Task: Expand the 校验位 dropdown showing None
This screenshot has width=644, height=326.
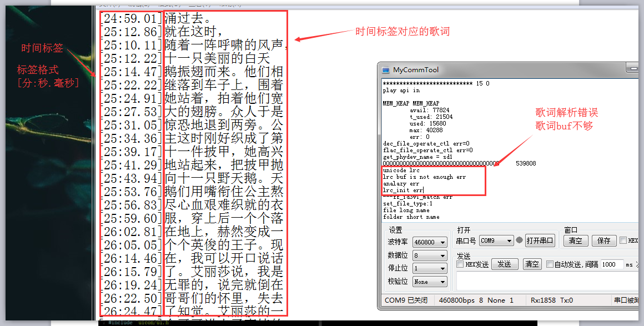Action: 430,282
